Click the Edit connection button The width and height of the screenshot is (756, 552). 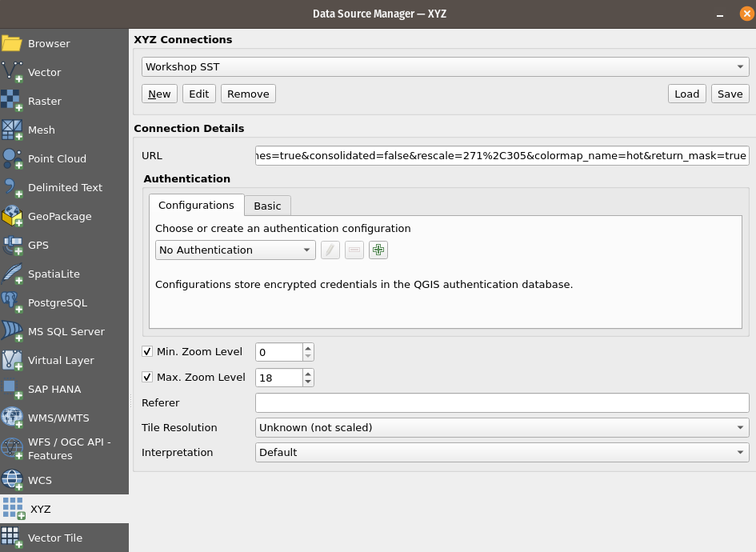pyautogui.click(x=199, y=94)
